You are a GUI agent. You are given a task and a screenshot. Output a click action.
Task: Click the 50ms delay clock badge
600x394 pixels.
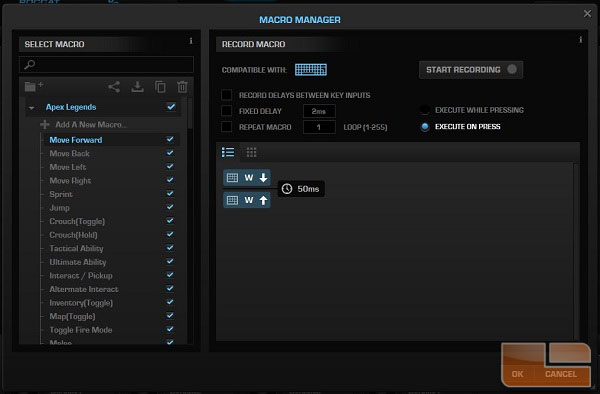coord(301,189)
